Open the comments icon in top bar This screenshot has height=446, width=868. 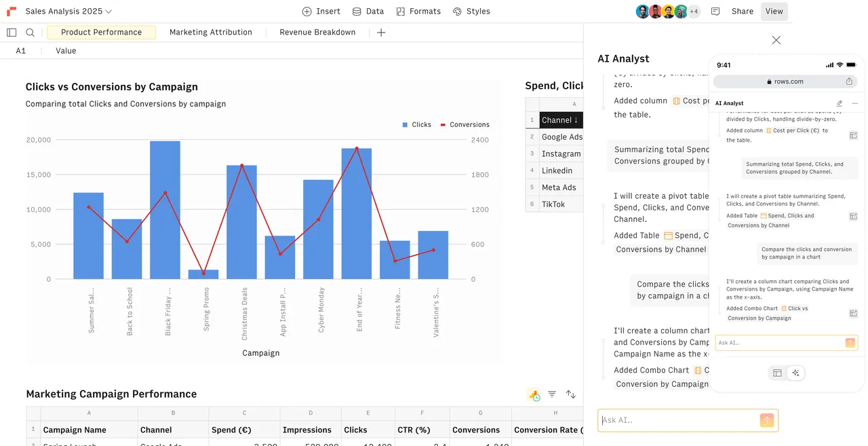[715, 12]
